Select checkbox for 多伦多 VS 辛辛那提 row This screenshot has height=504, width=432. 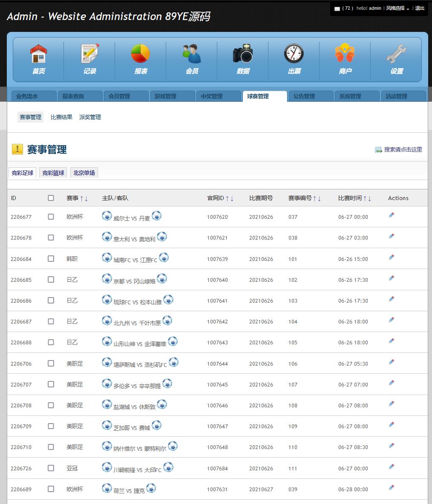(51, 384)
